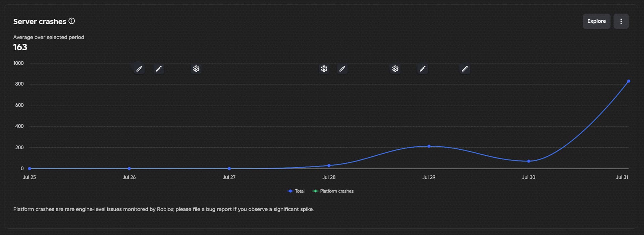Click the Explore button
The width and height of the screenshot is (644, 235).
coord(596,21)
